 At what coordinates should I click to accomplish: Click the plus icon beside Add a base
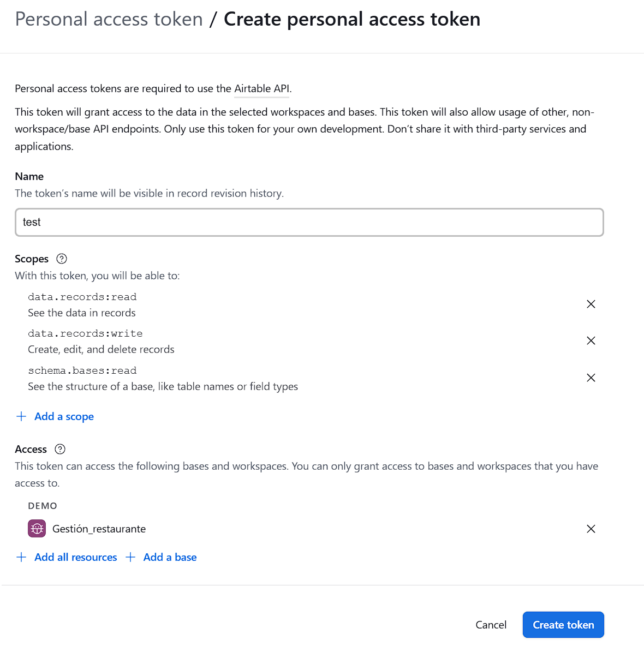click(x=130, y=557)
